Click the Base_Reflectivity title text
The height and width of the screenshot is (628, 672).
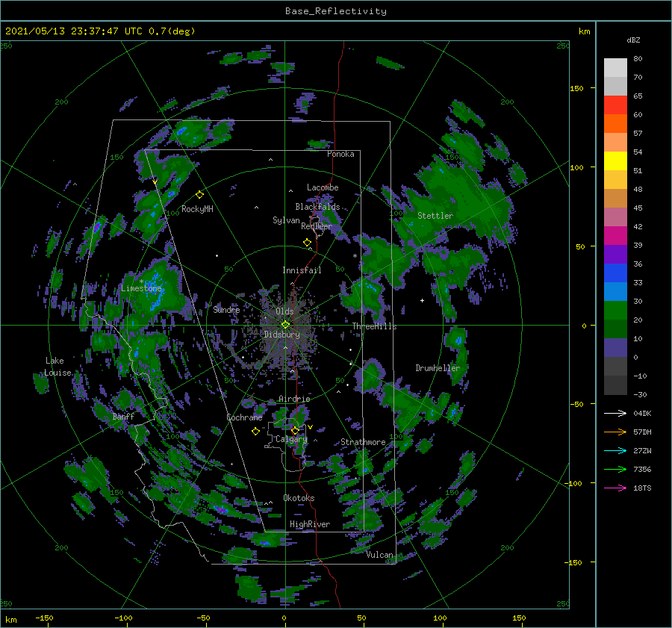tap(336, 11)
